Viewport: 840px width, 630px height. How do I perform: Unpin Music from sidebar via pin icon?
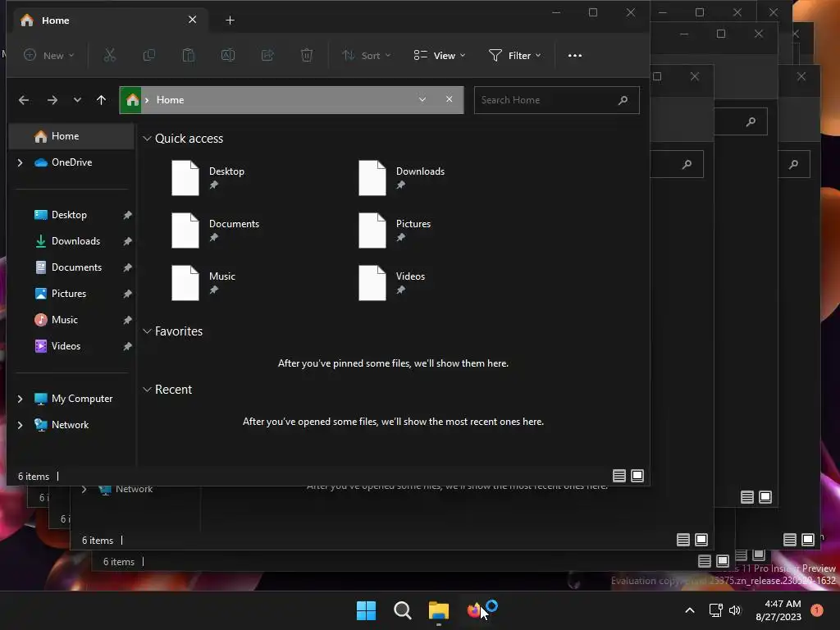(x=127, y=320)
